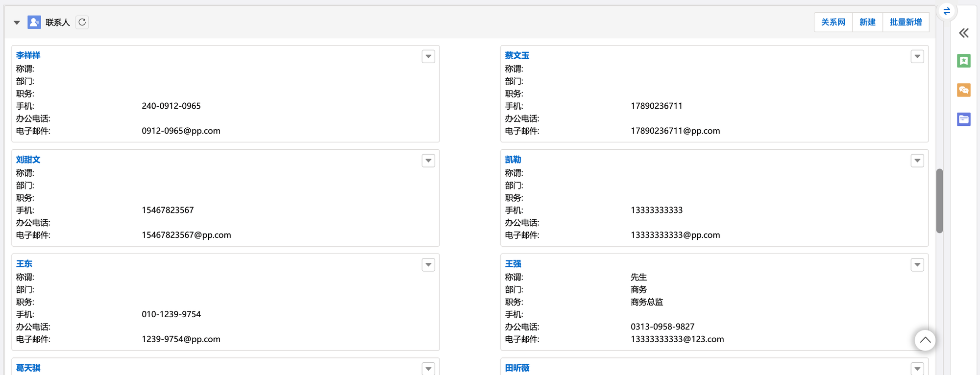
Task: Refresh the 联系人 contact list
Action: [x=82, y=22]
